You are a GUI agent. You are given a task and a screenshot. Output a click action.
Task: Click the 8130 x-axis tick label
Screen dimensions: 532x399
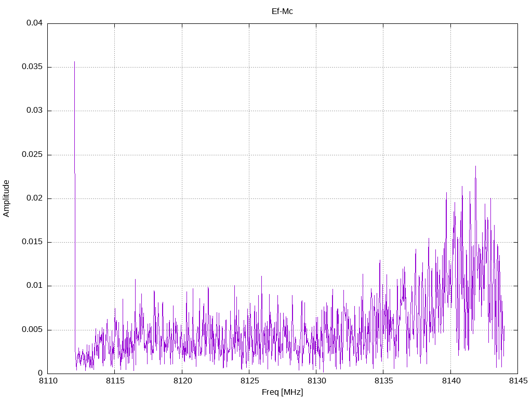pos(316,381)
